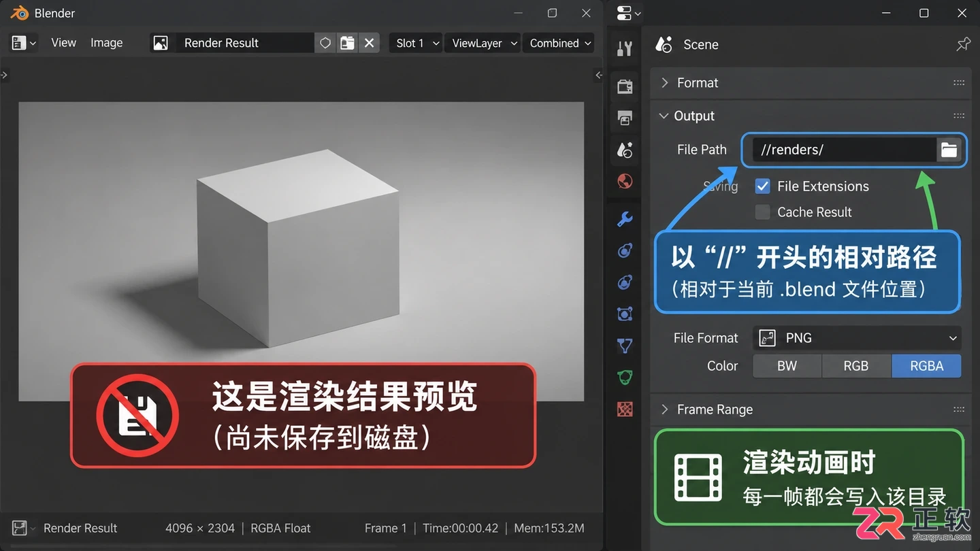The height and width of the screenshot is (551, 980).
Task: Collapse the Output panel
Action: point(811,116)
